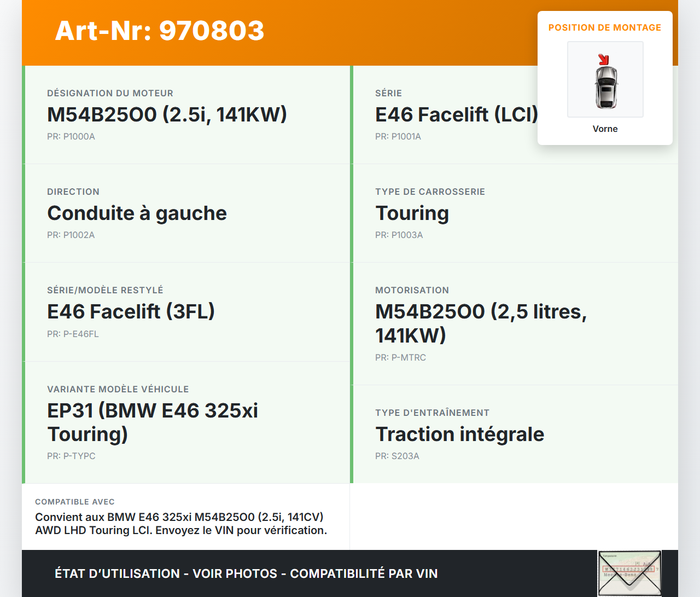Click the "État d'utilisation" footer banner text

coord(246,573)
